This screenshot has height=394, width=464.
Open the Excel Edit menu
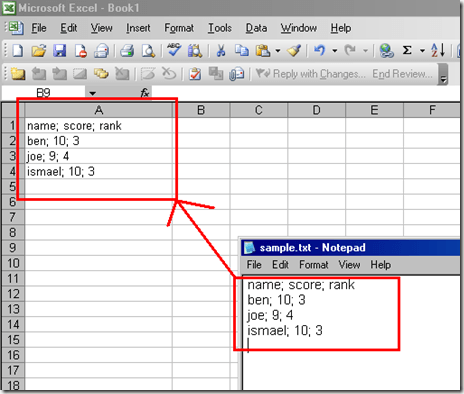point(69,28)
